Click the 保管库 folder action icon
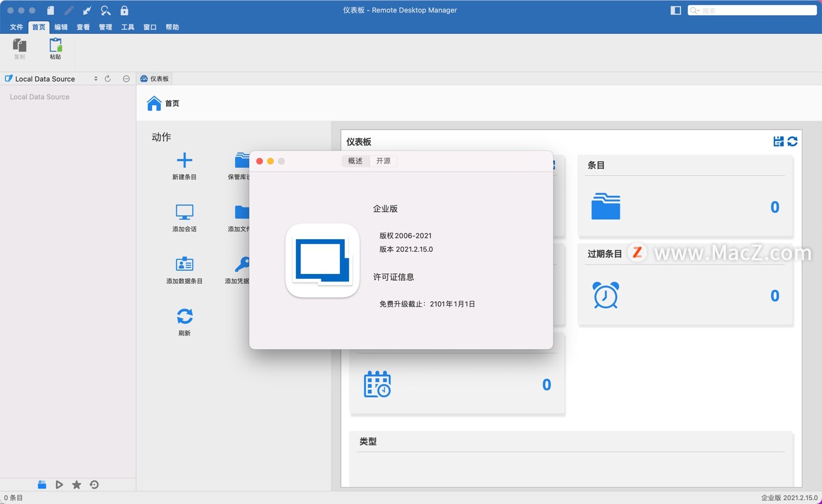Image resolution: width=822 pixels, height=504 pixels. (242, 160)
